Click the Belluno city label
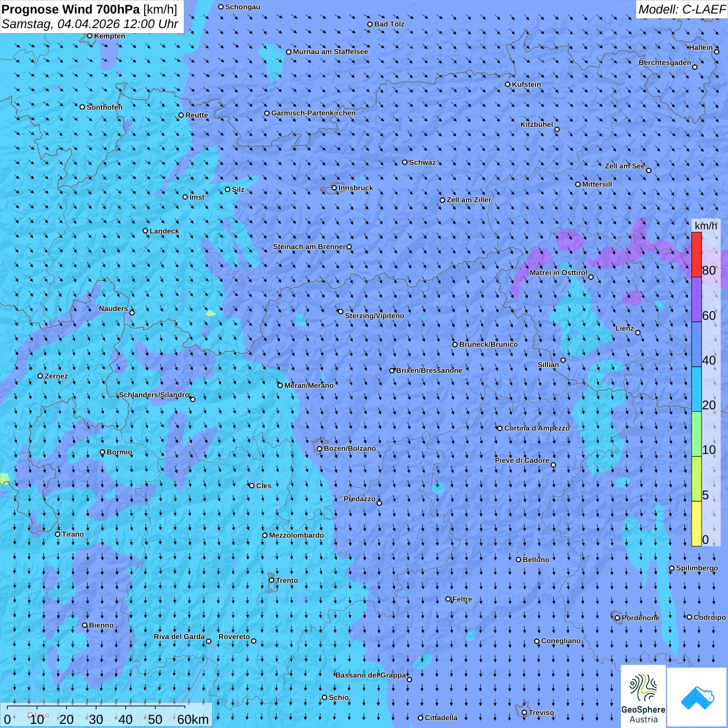 tap(536, 560)
